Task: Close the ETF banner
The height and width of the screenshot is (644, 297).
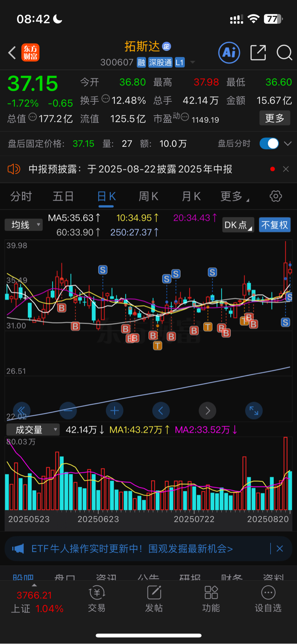Action: click(x=280, y=549)
